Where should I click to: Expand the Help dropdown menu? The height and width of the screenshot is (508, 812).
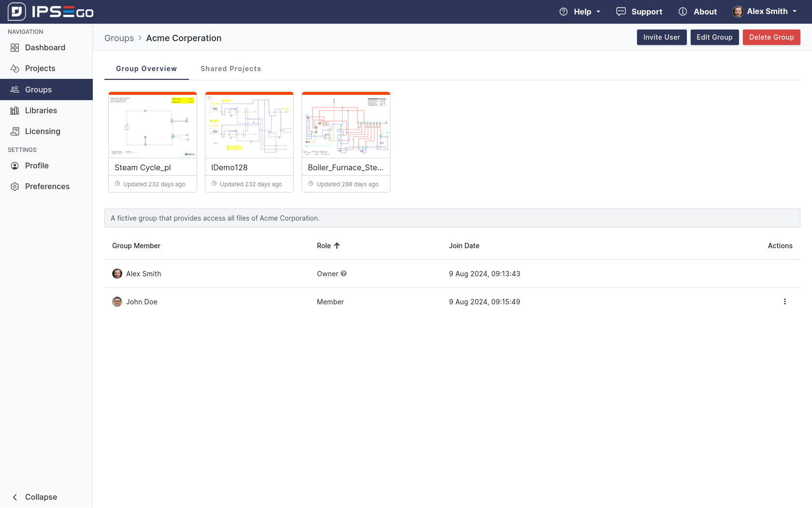tap(580, 12)
